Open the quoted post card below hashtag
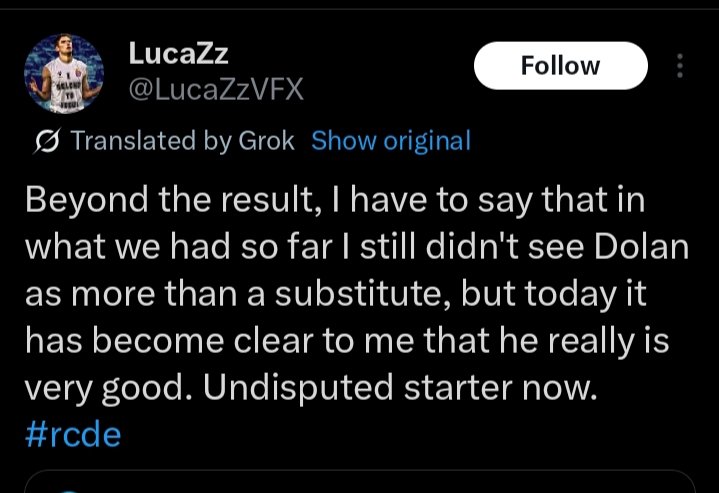The width and height of the screenshot is (719, 493). tap(360, 482)
